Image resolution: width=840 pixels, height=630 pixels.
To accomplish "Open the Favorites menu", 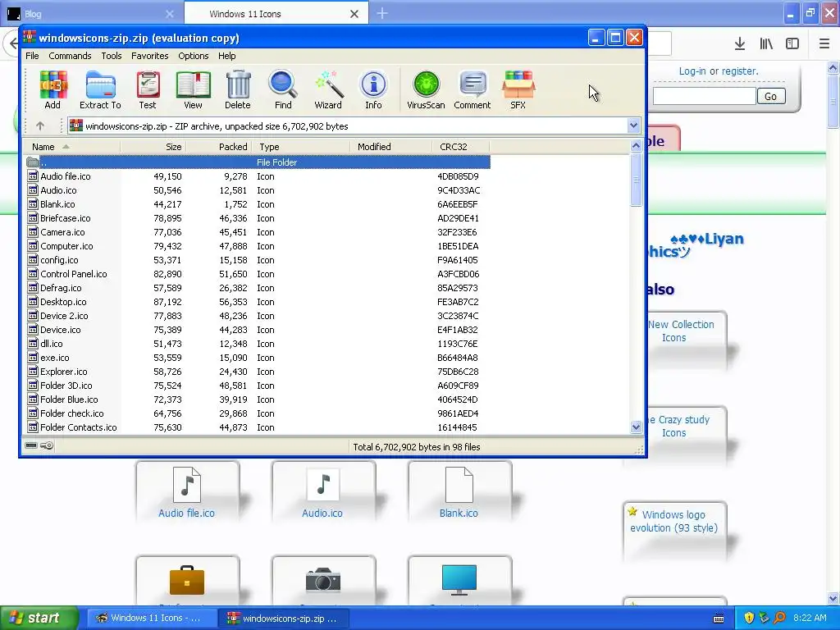I will (150, 56).
